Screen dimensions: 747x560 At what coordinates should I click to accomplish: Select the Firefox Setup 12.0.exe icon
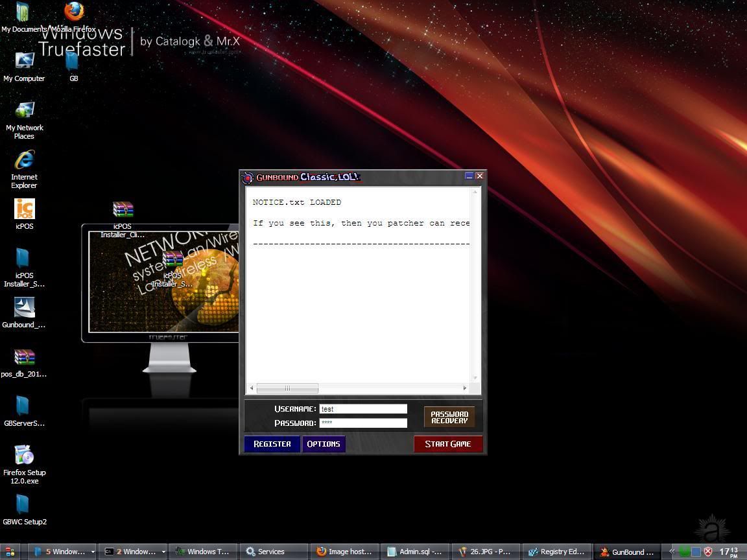[24, 456]
